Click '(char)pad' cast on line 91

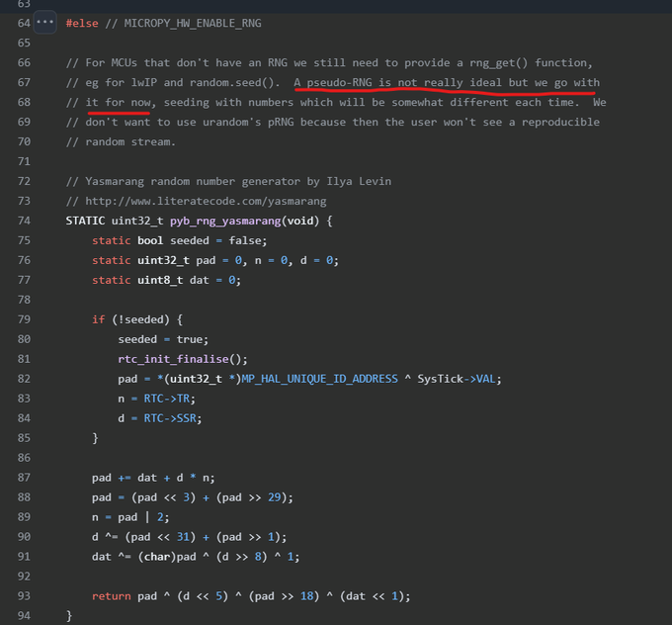point(167,557)
